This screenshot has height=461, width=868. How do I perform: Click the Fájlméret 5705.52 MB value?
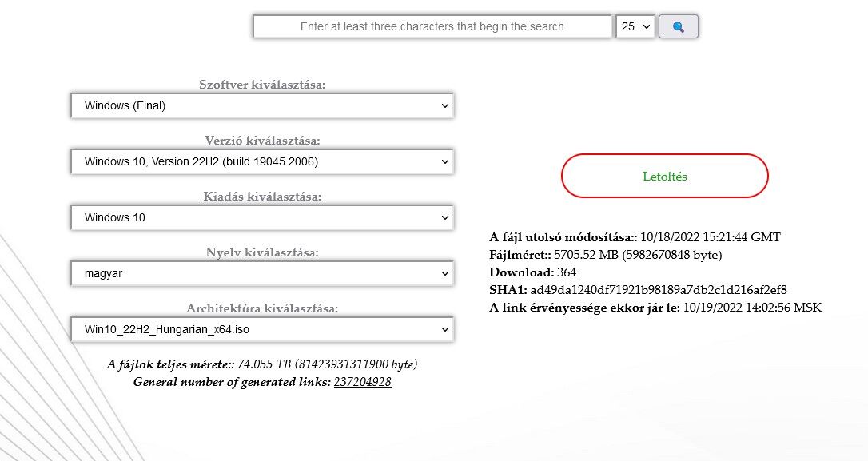(638, 255)
